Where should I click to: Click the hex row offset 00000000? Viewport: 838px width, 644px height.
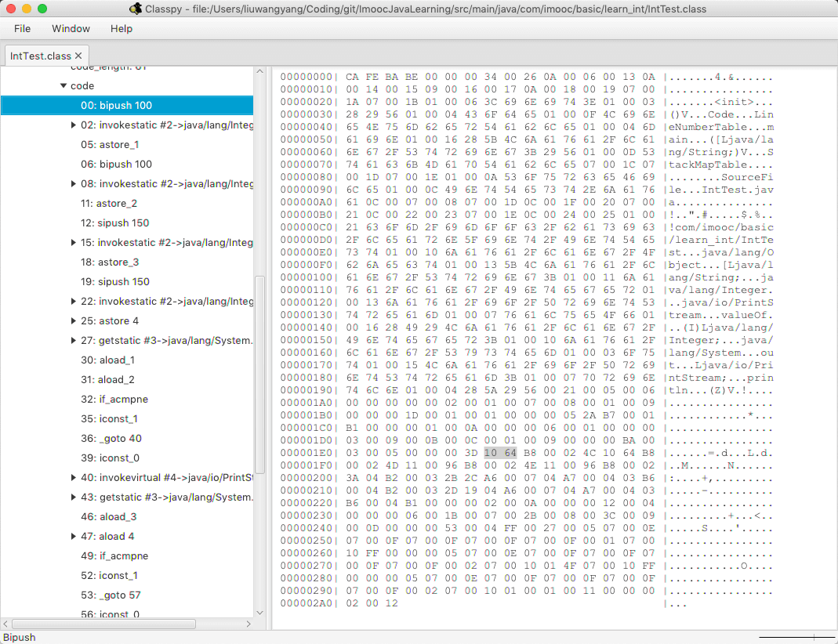[307, 77]
